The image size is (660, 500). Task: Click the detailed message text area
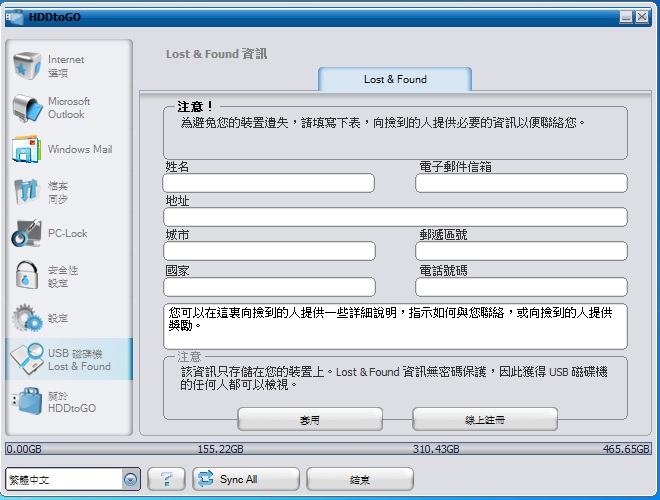click(x=395, y=326)
